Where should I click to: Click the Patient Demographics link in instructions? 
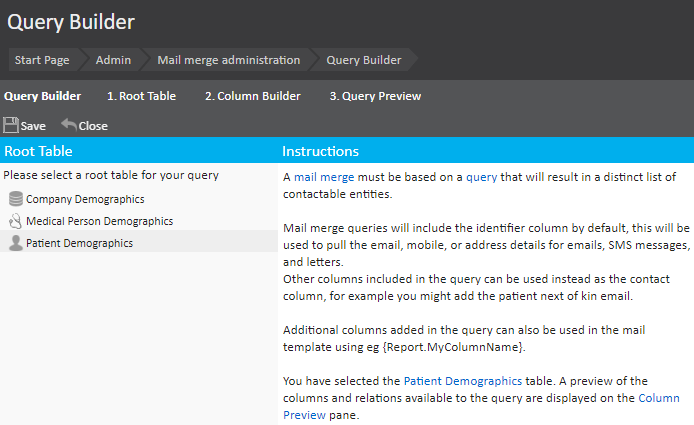click(462, 381)
